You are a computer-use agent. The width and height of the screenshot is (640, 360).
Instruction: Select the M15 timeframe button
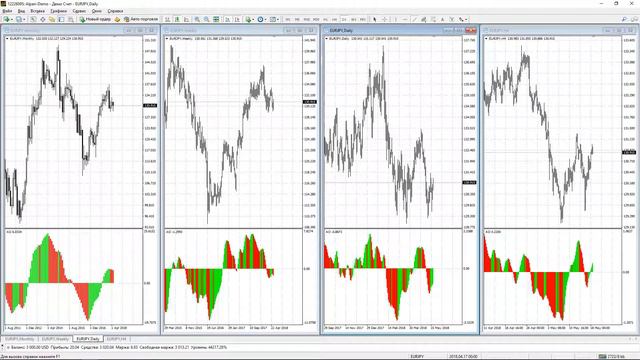pos(307,19)
